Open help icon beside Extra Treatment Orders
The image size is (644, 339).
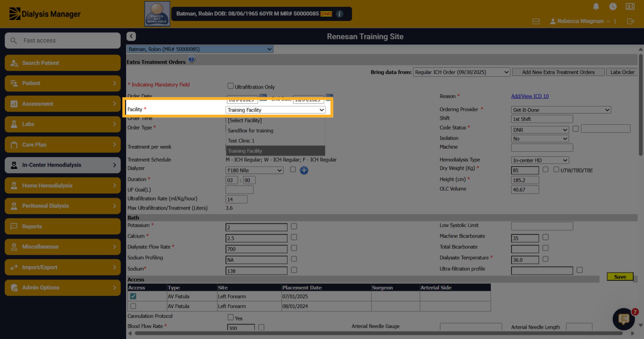[192, 60]
